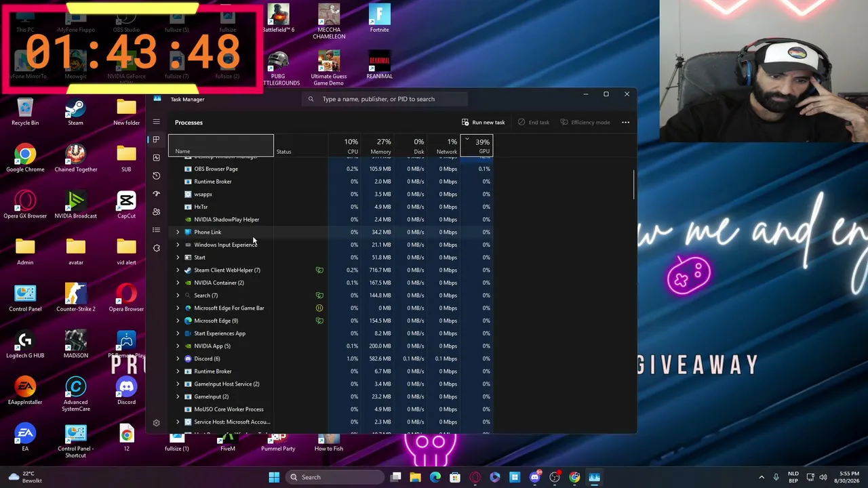Open the Startup apps page in sidebar
The image size is (868, 488).
(x=156, y=194)
